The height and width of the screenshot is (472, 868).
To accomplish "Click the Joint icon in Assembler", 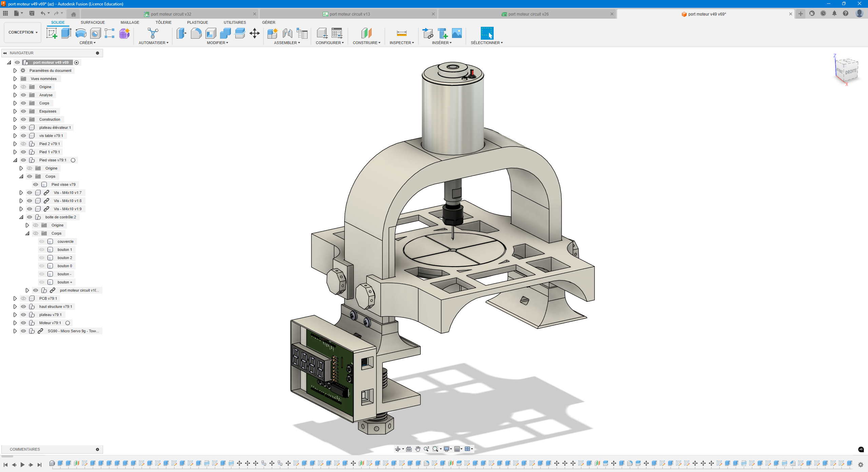I will (287, 33).
